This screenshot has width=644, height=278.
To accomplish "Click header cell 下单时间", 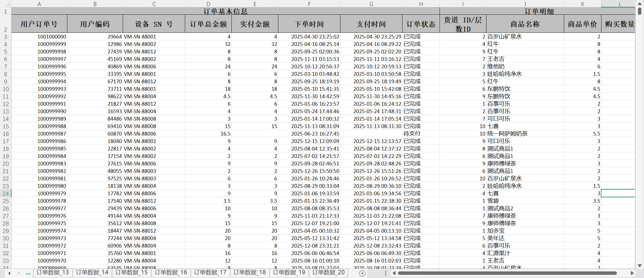I will coord(309,24).
